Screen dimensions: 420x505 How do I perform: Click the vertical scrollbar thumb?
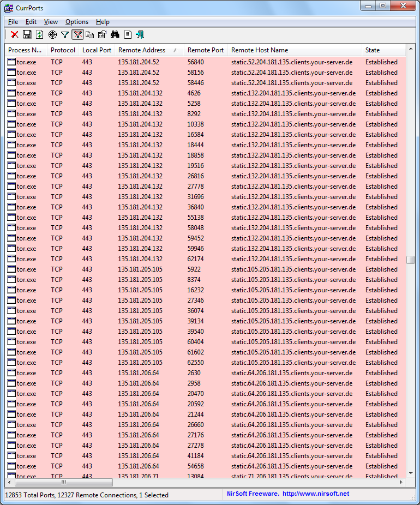click(x=410, y=260)
